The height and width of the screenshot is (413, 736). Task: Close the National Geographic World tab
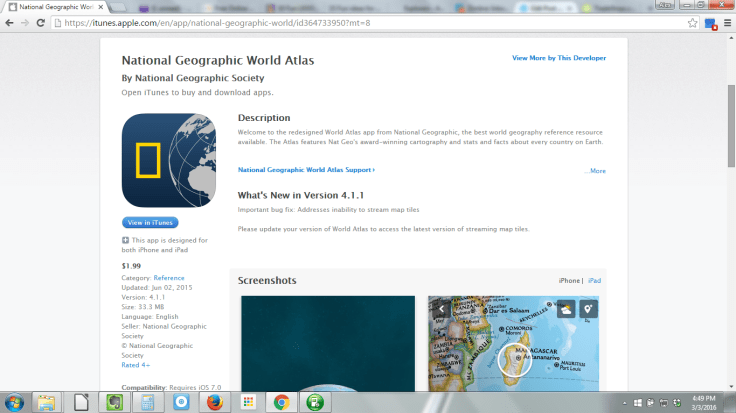coord(101,7)
